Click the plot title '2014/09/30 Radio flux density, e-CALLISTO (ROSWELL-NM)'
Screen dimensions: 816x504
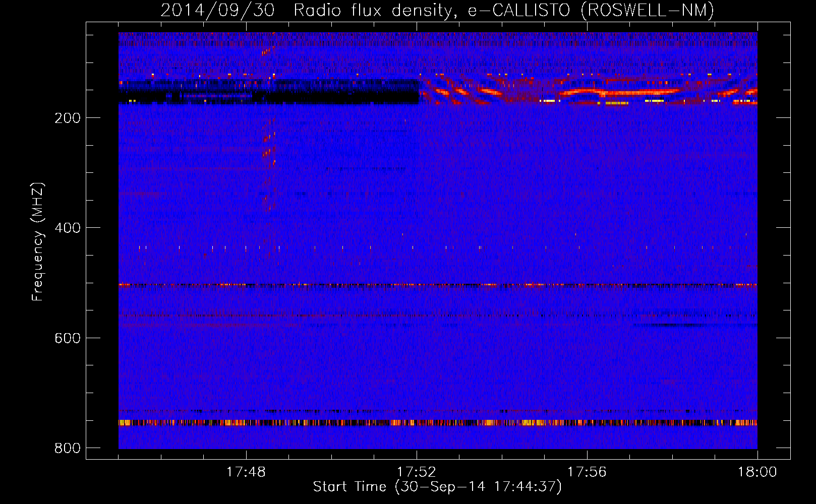(437, 10)
